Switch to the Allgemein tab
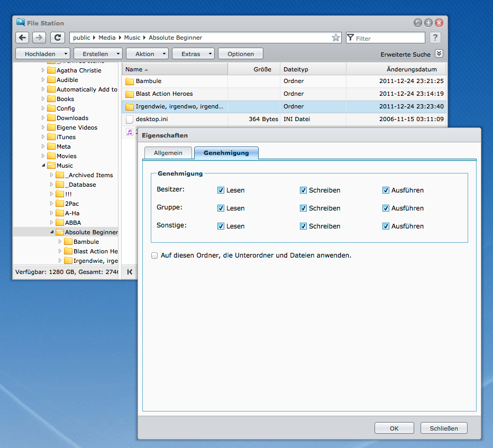This screenshot has height=448, width=493. pos(168,153)
